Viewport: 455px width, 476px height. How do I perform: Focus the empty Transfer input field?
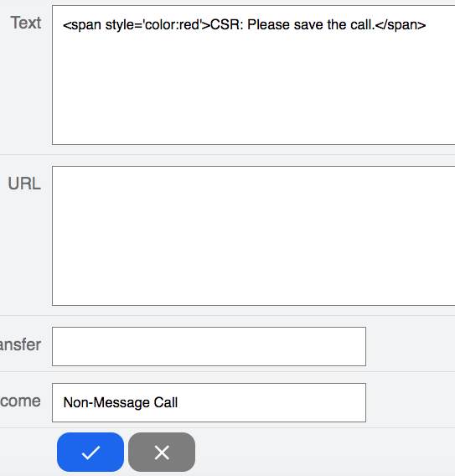pyautogui.click(x=209, y=346)
